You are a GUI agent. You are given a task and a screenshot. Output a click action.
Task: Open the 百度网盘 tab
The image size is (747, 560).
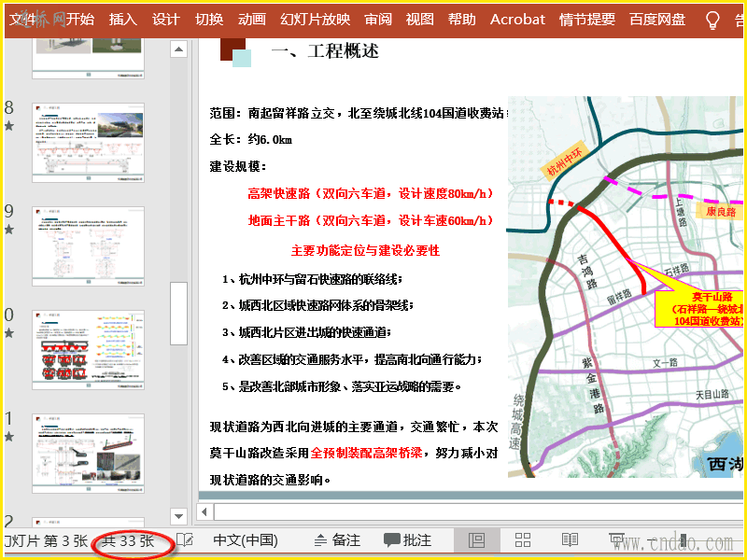[x=657, y=19]
